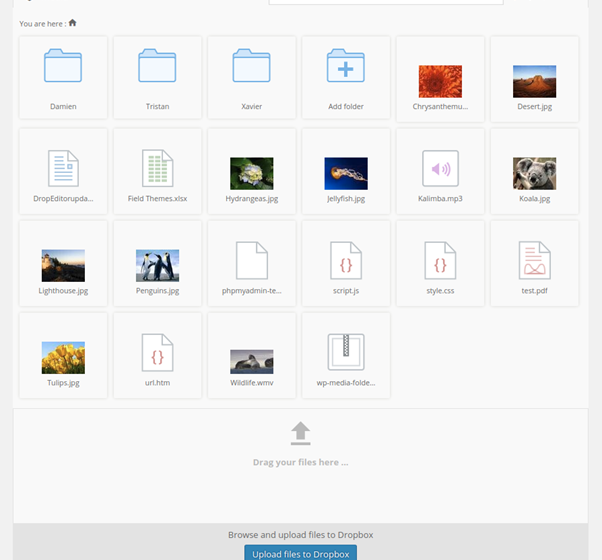Select the Field Themes.xlsx spreadsheet icon
Viewport: 602px width, 560px height.
(x=157, y=168)
